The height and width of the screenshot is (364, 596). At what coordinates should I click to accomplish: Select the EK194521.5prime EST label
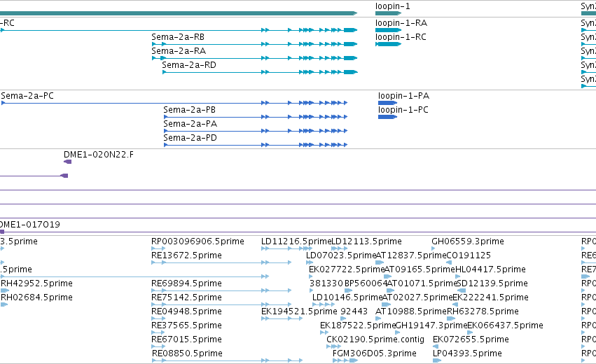(x=299, y=311)
